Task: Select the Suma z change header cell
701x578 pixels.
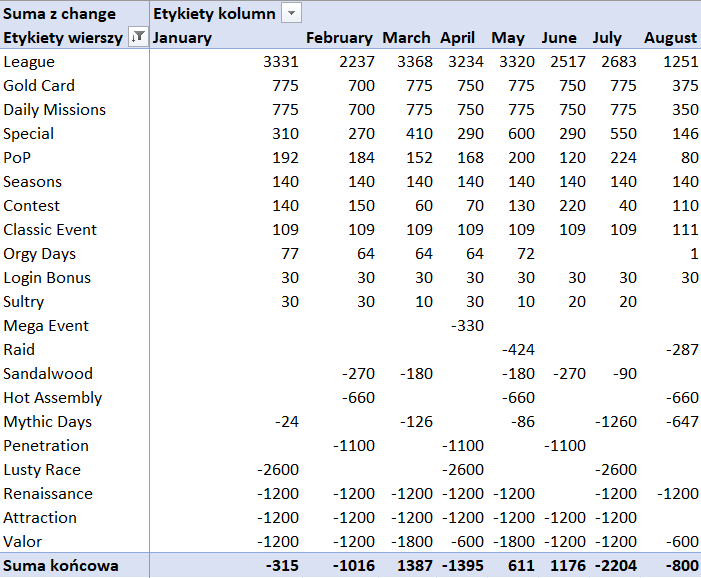Action: (x=60, y=14)
